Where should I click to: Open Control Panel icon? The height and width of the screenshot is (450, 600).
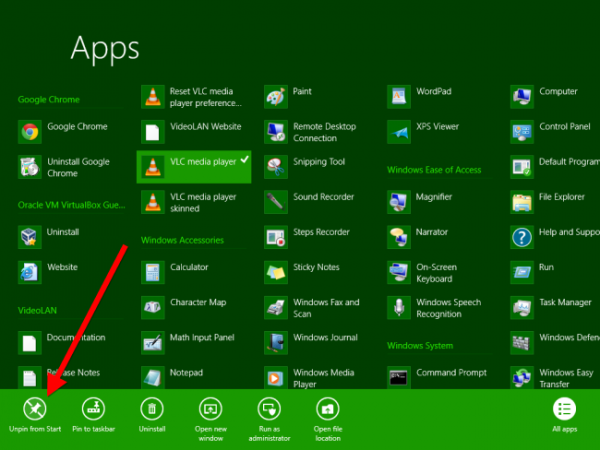click(x=522, y=132)
